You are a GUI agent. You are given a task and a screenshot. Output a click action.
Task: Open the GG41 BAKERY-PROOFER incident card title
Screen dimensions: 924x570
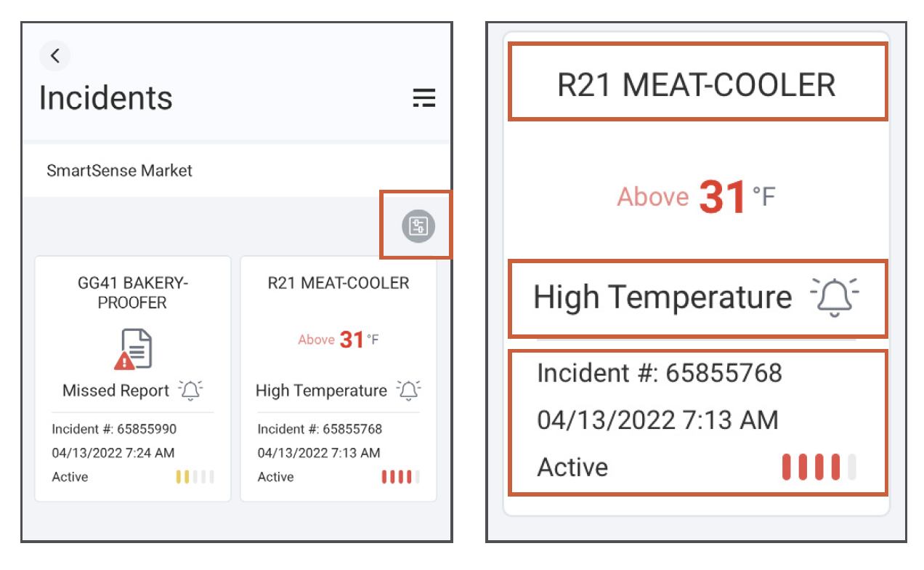(x=132, y=292)
